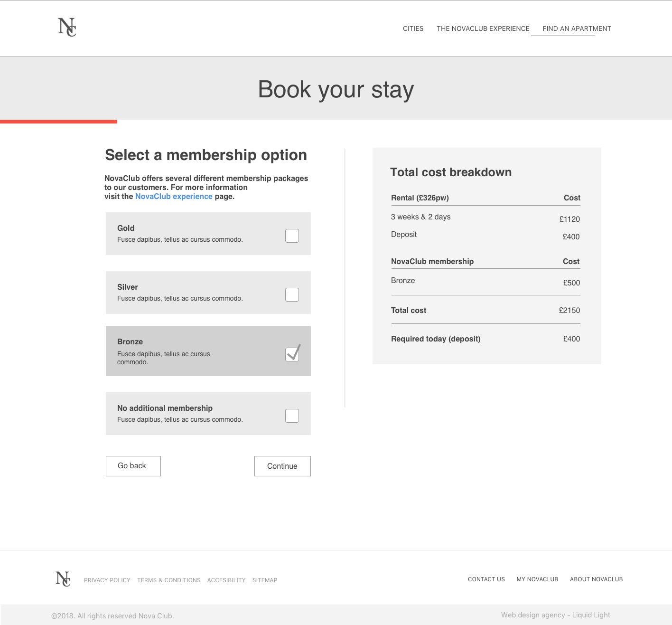Check the Gold membership checkbox
Image resolution: width=672 pixels, height=625 pixels.
pos(292,236)
